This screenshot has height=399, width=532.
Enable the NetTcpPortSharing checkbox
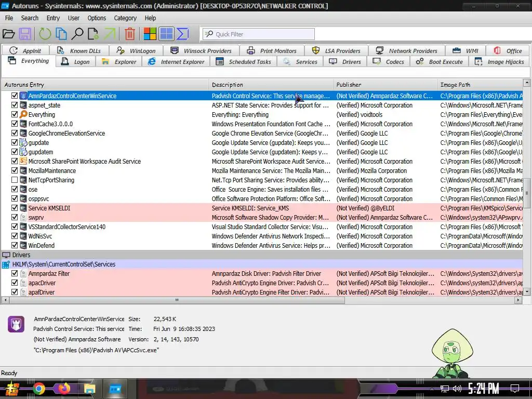coord(15,180)
